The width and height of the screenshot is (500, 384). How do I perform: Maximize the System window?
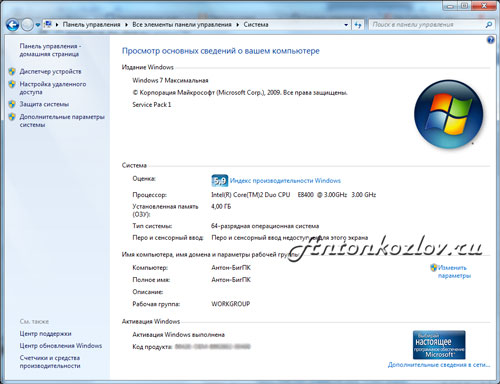[x=465, y=6]
